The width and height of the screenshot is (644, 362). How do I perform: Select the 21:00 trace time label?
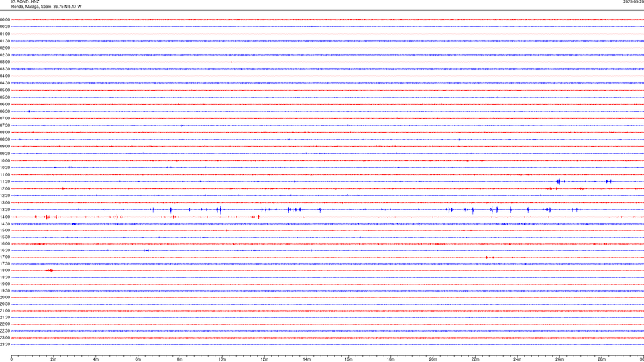[x=5, y=310]
